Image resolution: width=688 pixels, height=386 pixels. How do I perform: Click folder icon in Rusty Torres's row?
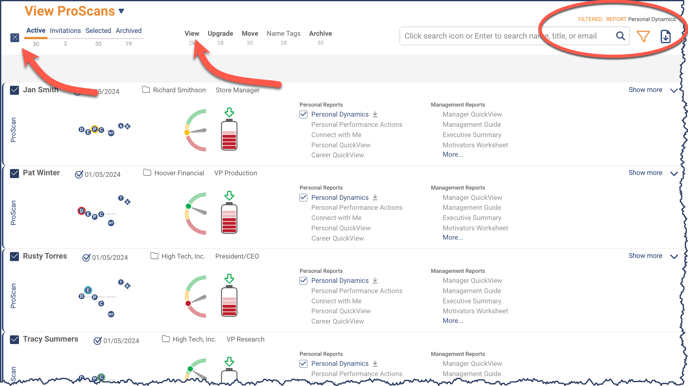154,256
